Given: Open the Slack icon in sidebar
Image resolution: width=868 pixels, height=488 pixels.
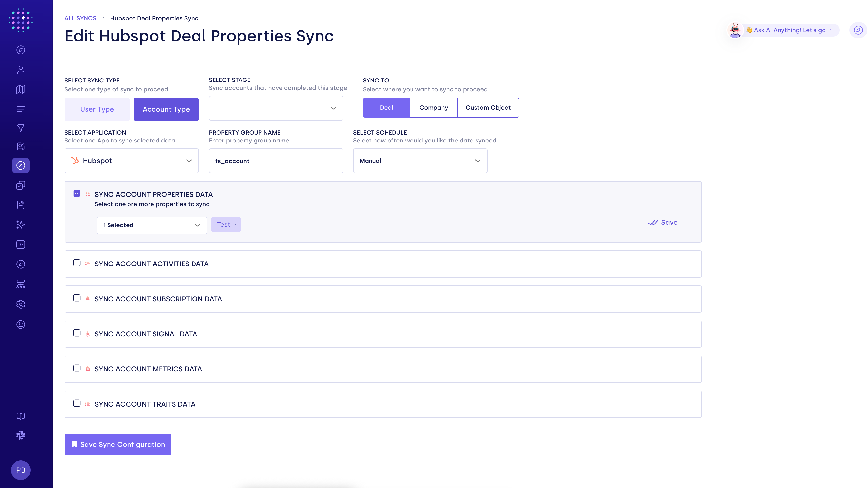Looking at the screenshot, I should coord(21,435).
